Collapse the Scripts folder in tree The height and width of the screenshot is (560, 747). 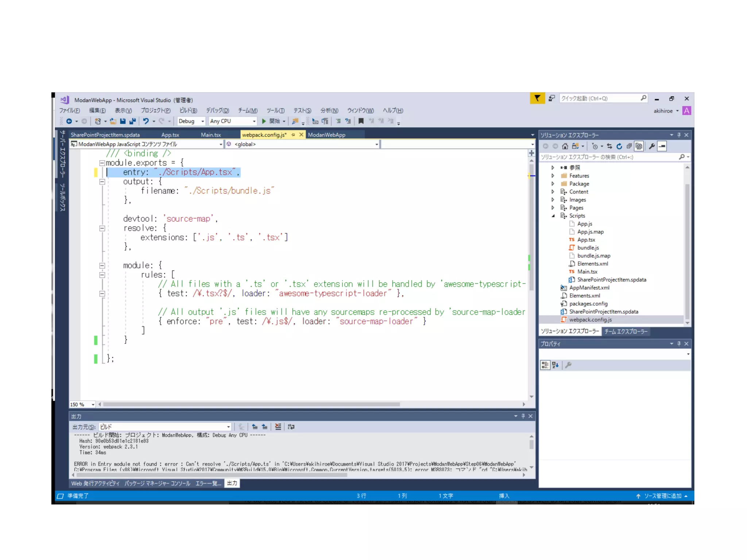click(553, 216)
